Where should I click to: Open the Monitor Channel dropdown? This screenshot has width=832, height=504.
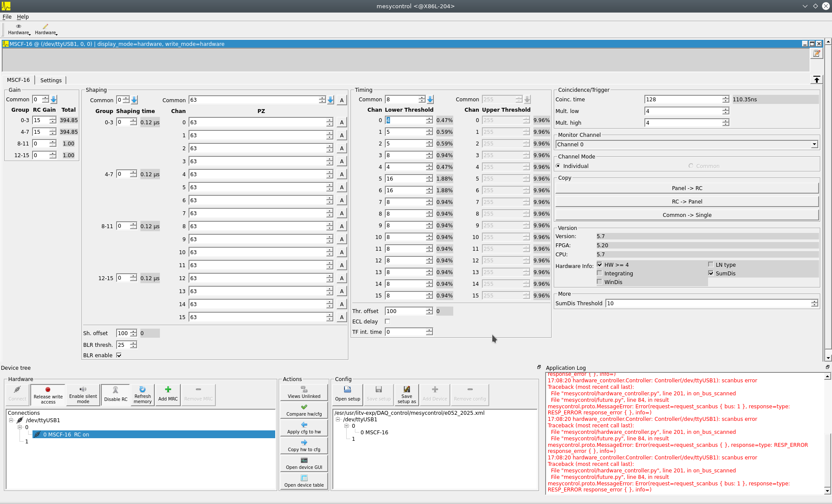tap(687, 145)
